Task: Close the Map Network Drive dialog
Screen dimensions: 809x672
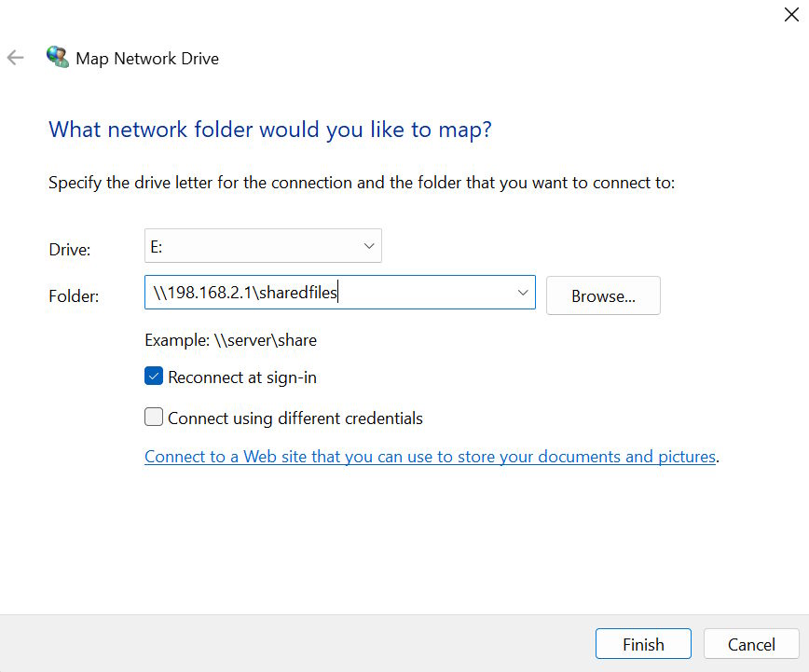Action: point(791,14)
